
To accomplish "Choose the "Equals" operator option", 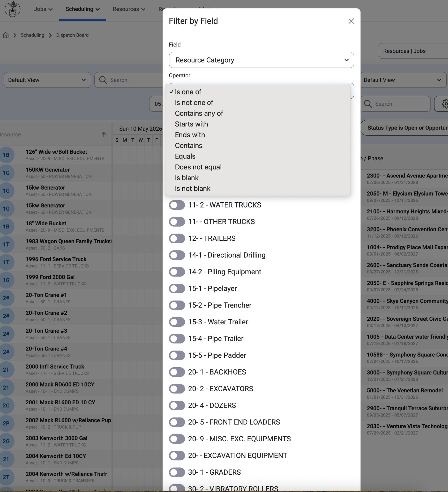I will click(x=258, y=156).
